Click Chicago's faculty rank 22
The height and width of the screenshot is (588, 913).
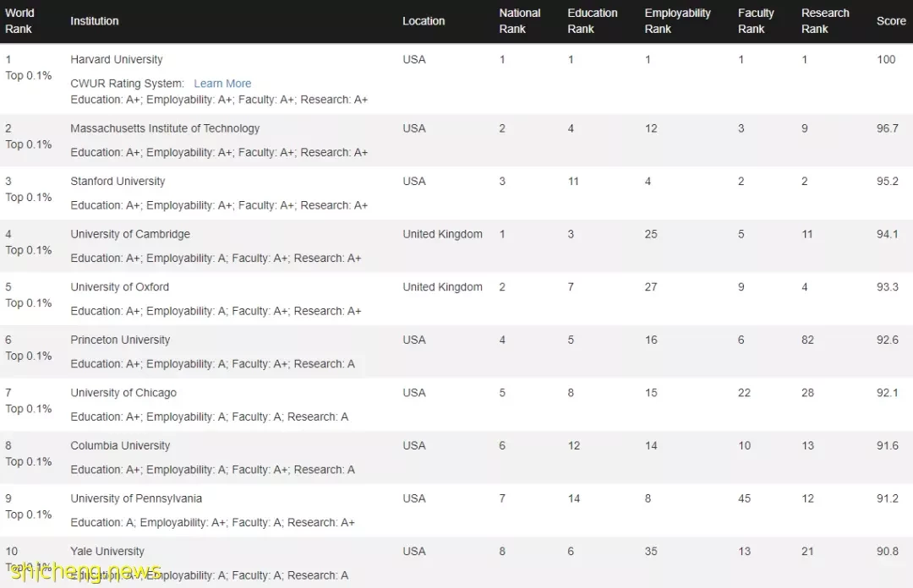pyautogui.click(x=744, y=393)
